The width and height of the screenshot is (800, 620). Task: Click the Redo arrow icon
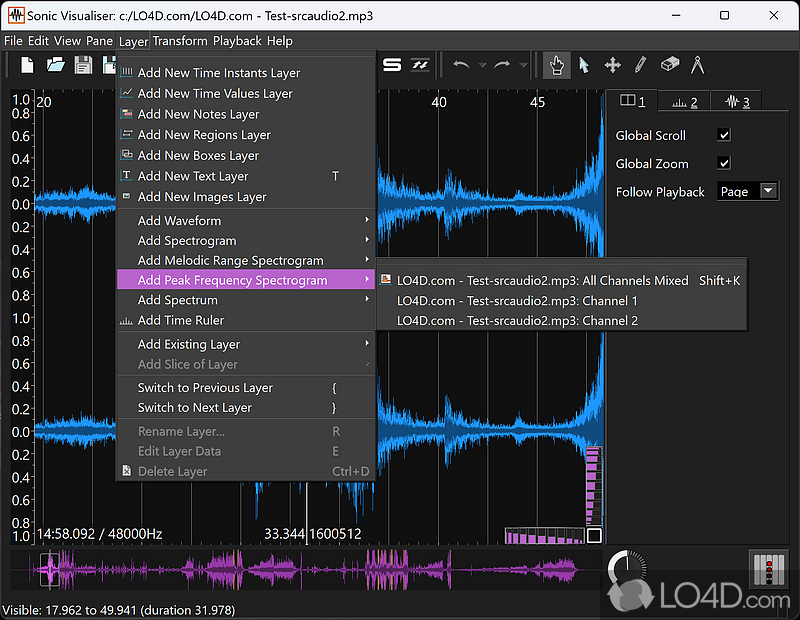pos(502,65)
